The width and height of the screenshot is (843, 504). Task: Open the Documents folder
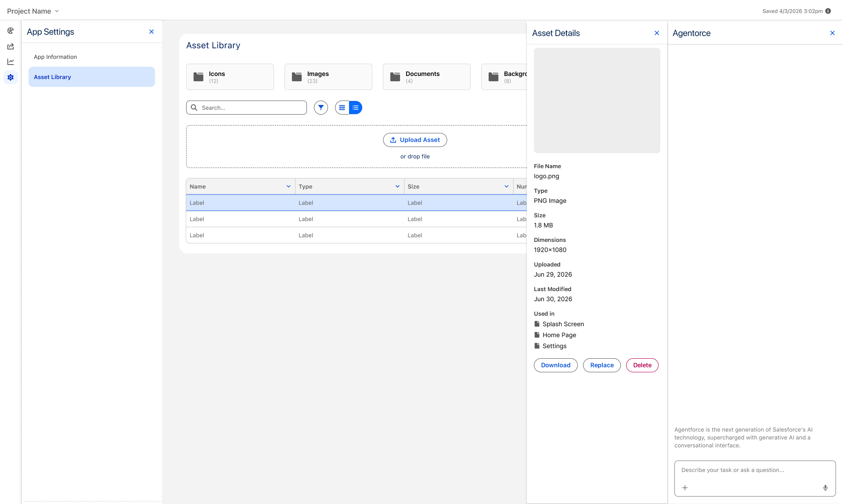coord(427,77)
